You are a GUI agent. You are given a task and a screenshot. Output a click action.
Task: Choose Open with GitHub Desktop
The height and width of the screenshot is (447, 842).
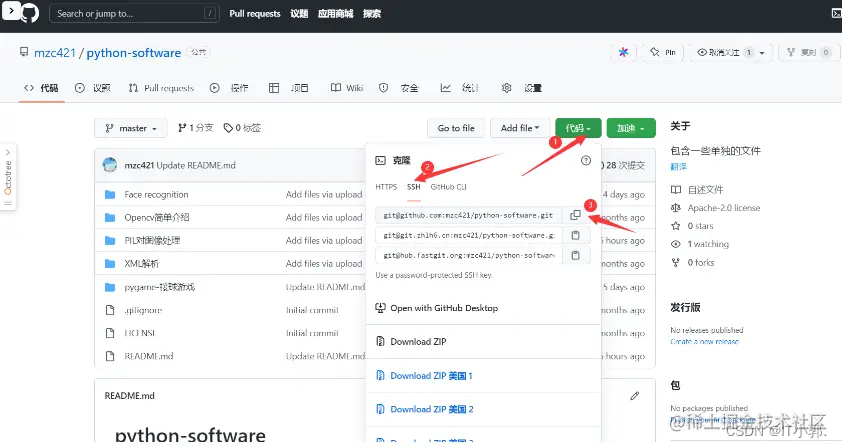coord(444,308)
